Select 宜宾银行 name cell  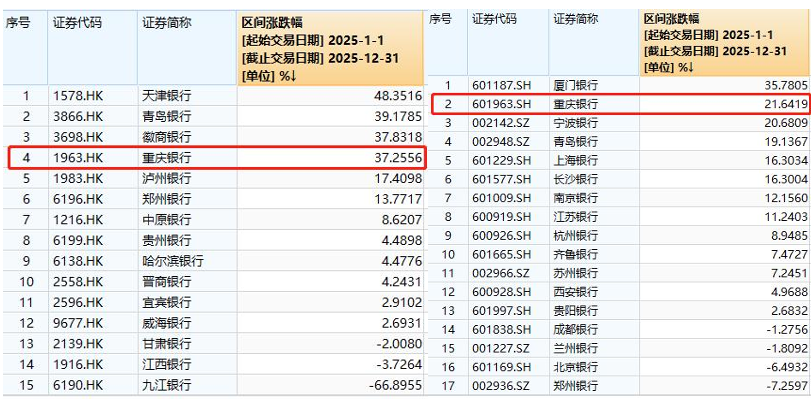[167, 302]
